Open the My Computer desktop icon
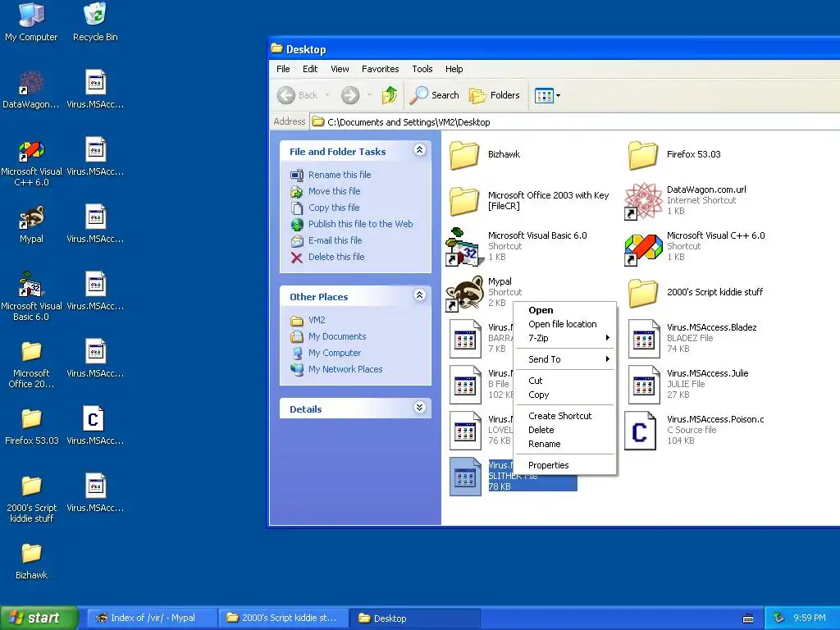Viewport: 840px width, 630px height. 31,21
